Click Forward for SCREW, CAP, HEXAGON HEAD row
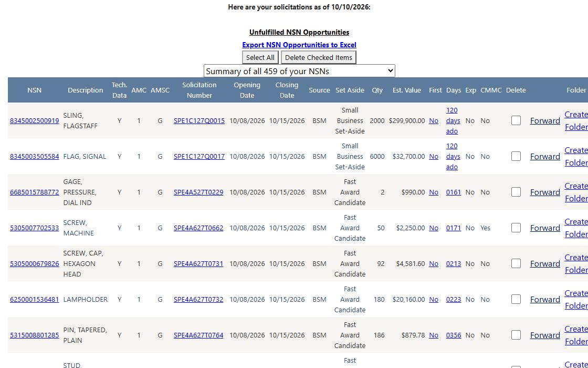This screenshot has width=588, height=368. (545, 263)
